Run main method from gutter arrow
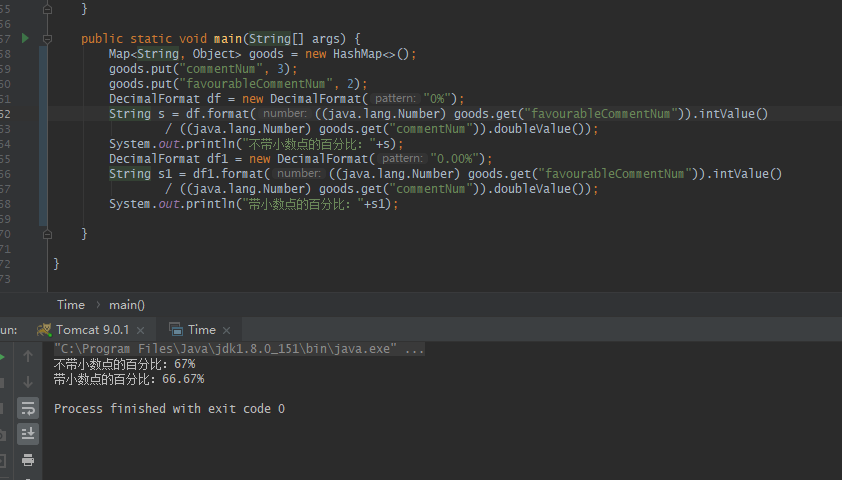842x480 pixels. tap(25, 38)
